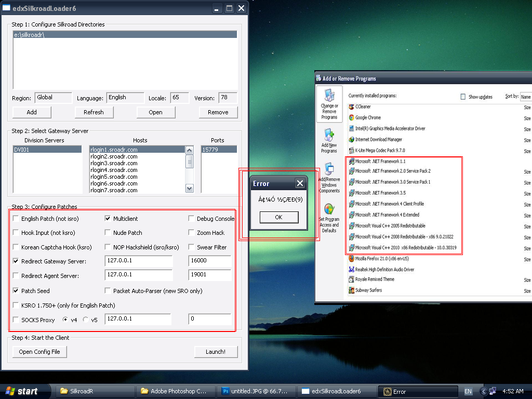This screenshot has height=399, width=532.
Task: Enable the Nude Patch checkbox
Action: click(108, 232)
